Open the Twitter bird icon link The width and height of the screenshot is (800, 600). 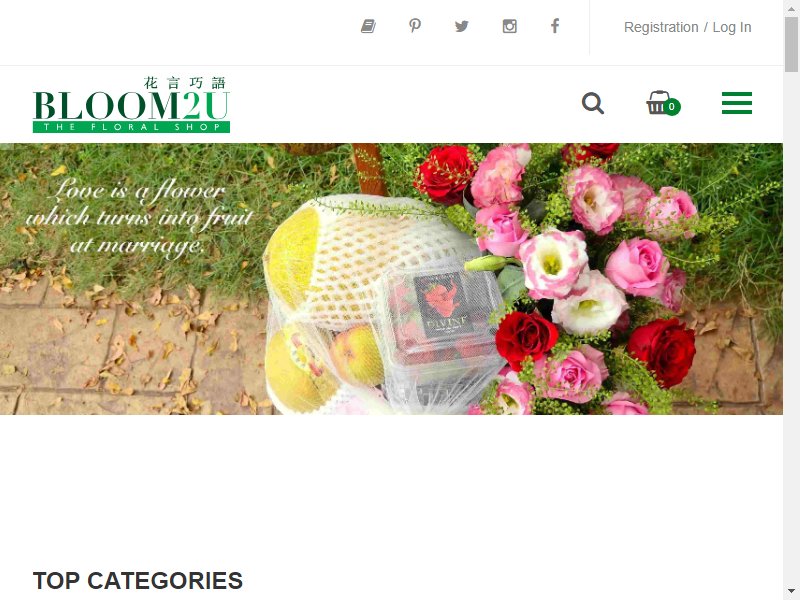coord(462,26)
